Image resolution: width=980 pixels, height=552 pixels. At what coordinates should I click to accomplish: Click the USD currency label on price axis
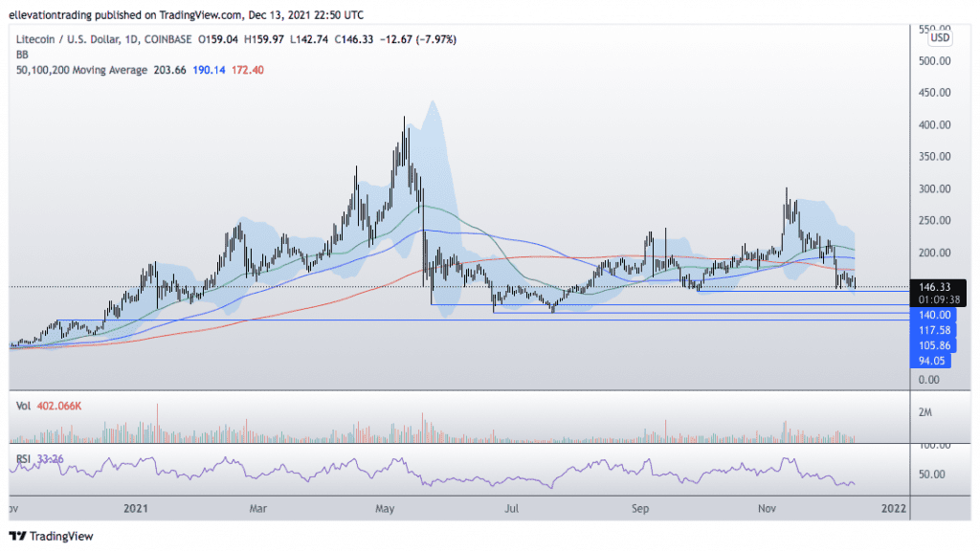tap(940, 37)
